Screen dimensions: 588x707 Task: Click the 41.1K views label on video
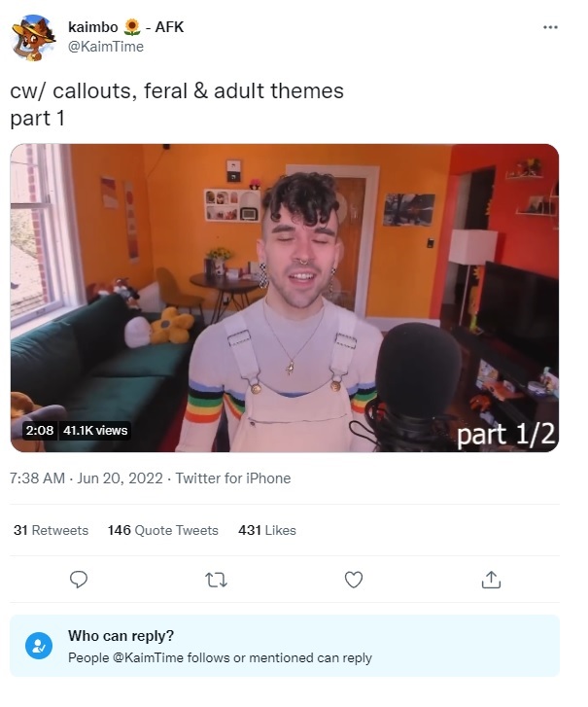coord(95,431)
